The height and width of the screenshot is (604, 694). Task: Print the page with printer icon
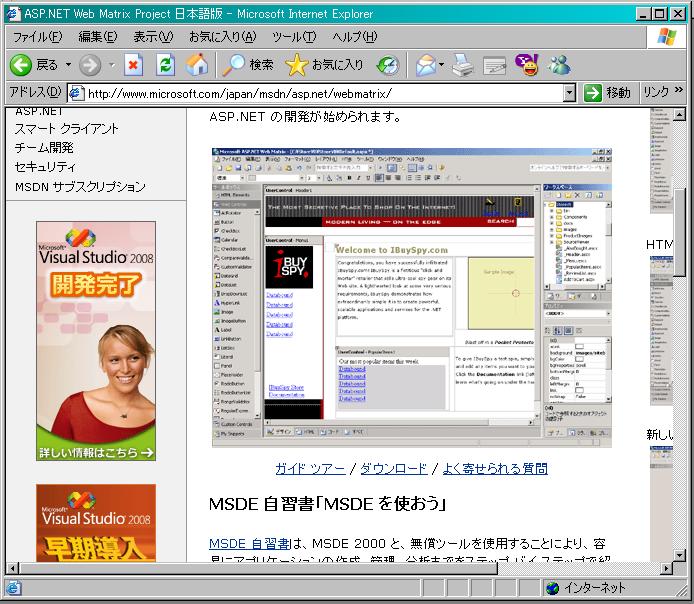pyautogui.click(x=463, y=65)
